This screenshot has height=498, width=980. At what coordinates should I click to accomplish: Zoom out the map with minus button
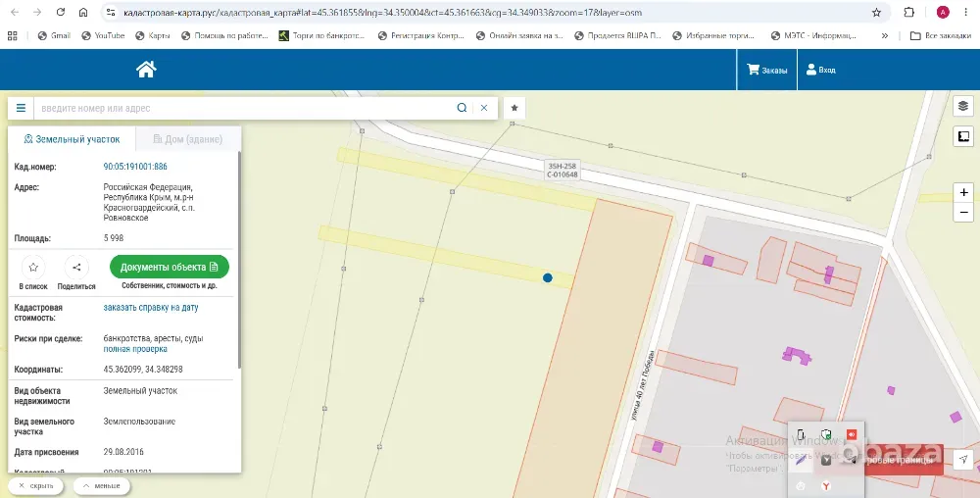[x=963, y=213]
